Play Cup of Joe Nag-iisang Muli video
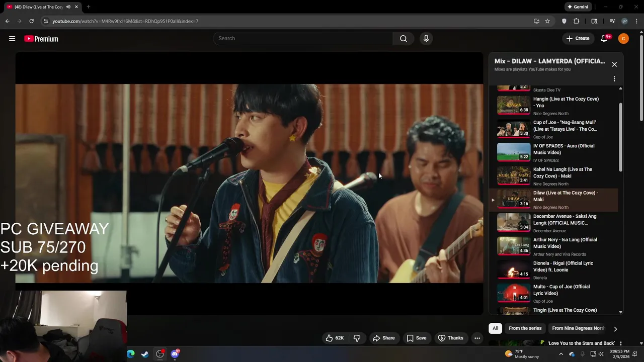644x362 pixels. 553,129
